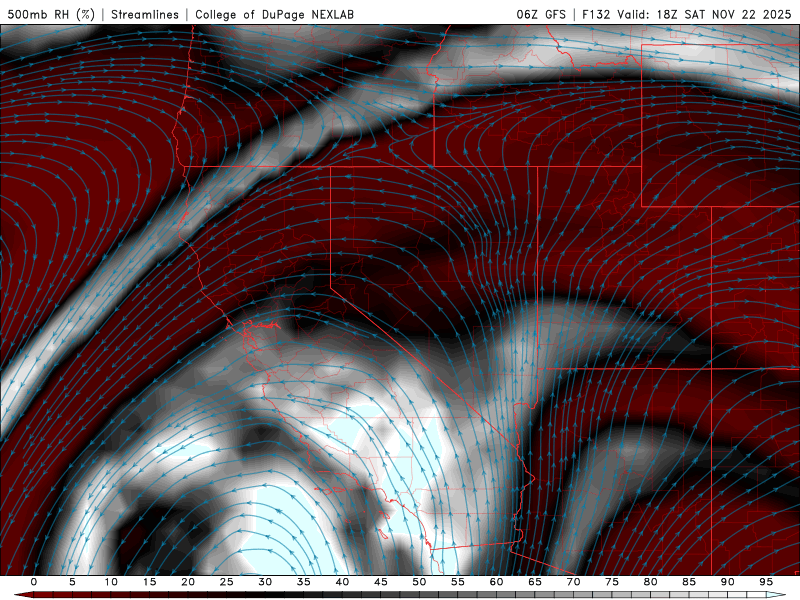Click the colorbar label "35"

click(304, 582)
